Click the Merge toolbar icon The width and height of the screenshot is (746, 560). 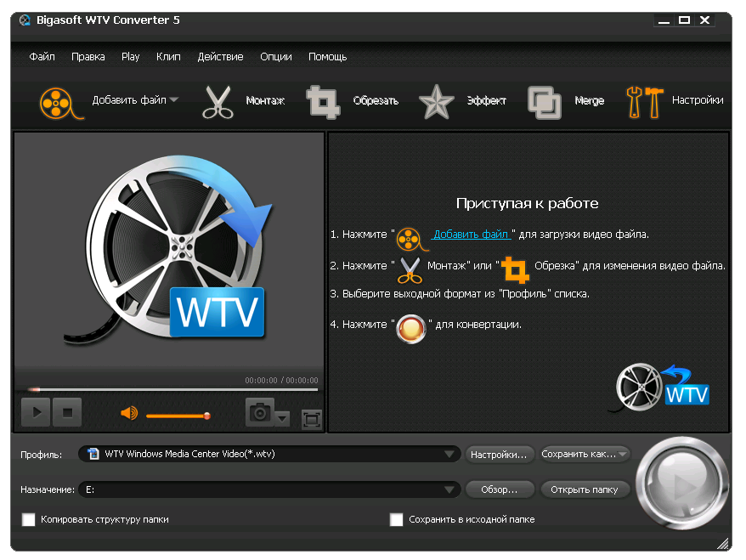(544, 100)
